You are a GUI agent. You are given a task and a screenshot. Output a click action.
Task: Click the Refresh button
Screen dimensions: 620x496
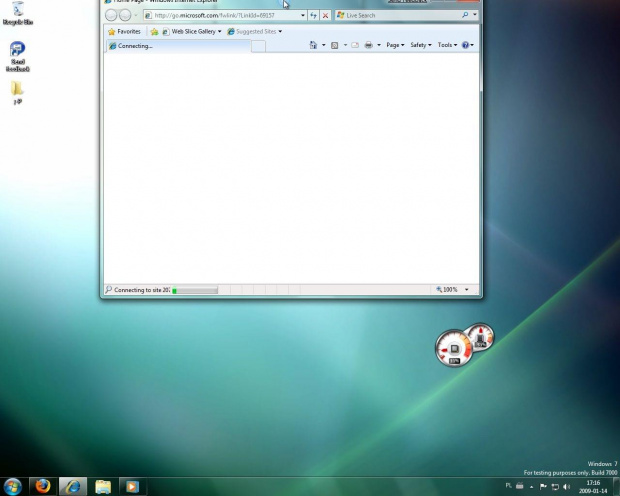point(314,15)
